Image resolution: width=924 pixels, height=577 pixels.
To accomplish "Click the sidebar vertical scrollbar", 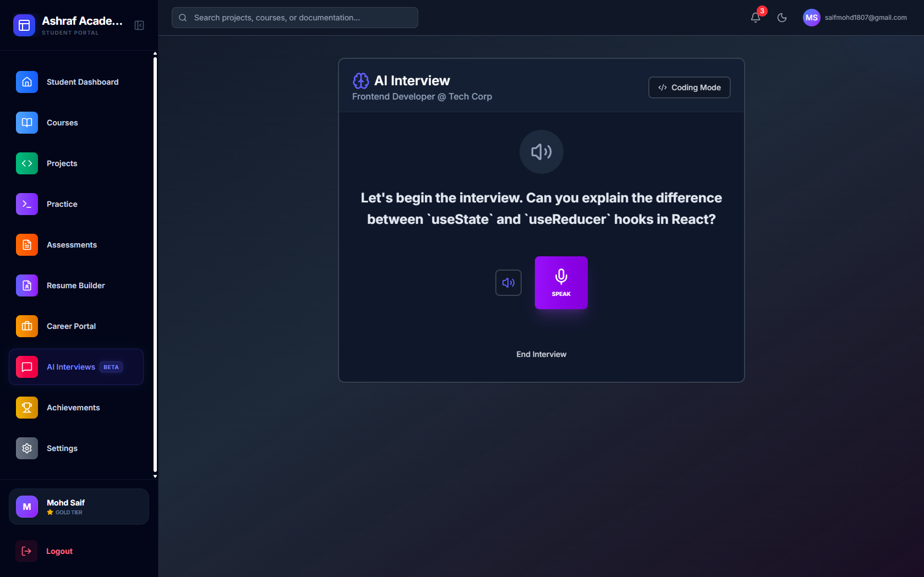I will click(x=155, y=264).
